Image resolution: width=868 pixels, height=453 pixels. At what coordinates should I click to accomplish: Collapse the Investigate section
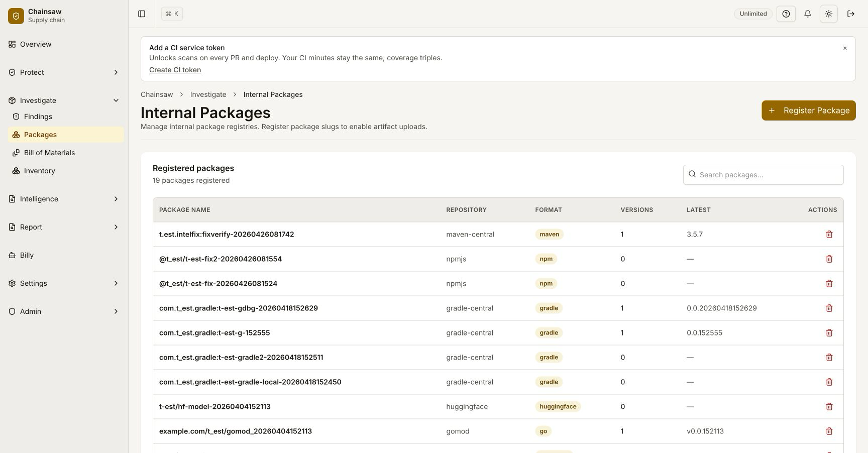64,100
